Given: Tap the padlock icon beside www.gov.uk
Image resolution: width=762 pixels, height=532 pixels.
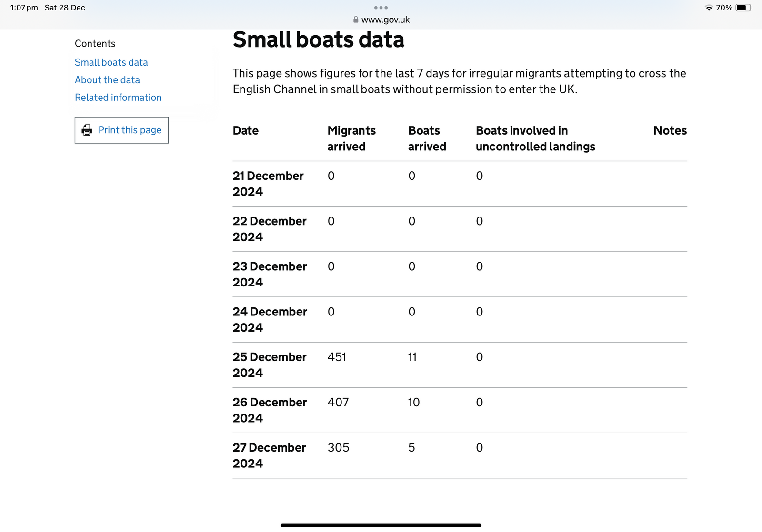Looking at the screenshot, I should (355, 20).
